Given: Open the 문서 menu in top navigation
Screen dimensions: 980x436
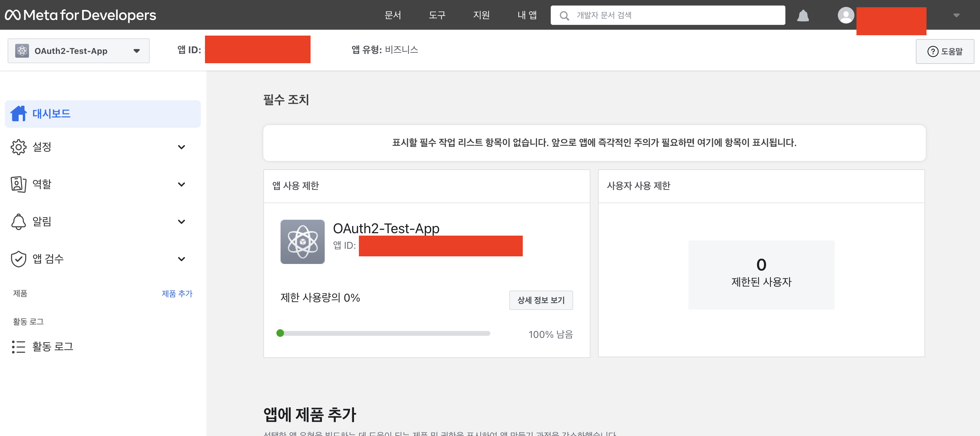Looking at the screenshot, I should 393,15.
